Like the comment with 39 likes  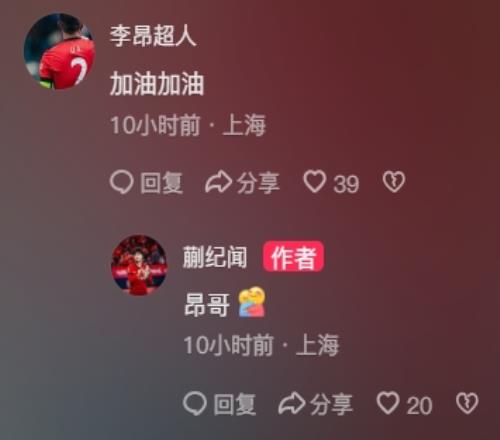coord(314,182)
